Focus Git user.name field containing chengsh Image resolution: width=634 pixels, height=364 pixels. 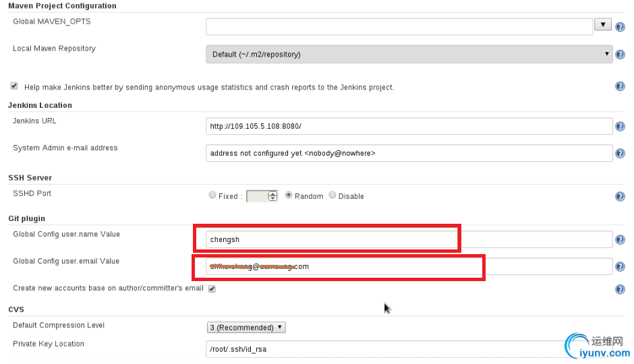pos(409,239)
